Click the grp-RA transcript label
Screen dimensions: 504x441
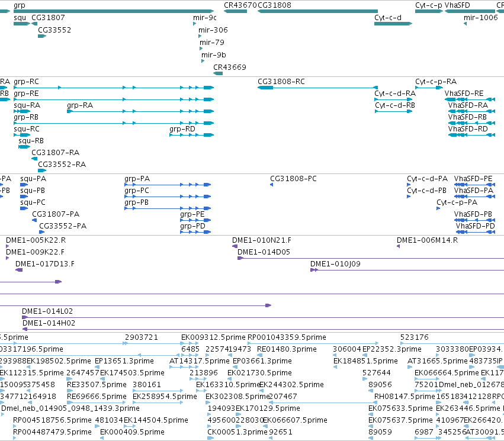(80, 105)
